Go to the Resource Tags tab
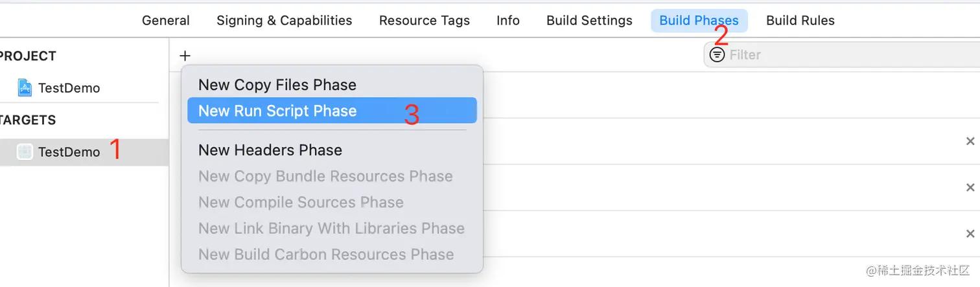Viewport: 980px width, 287px height. (x=425, y=21)
